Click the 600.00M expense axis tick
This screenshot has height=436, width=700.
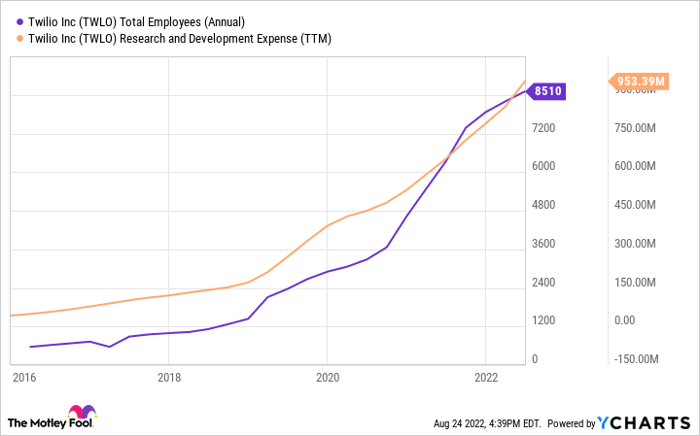(x=635, y=166)
